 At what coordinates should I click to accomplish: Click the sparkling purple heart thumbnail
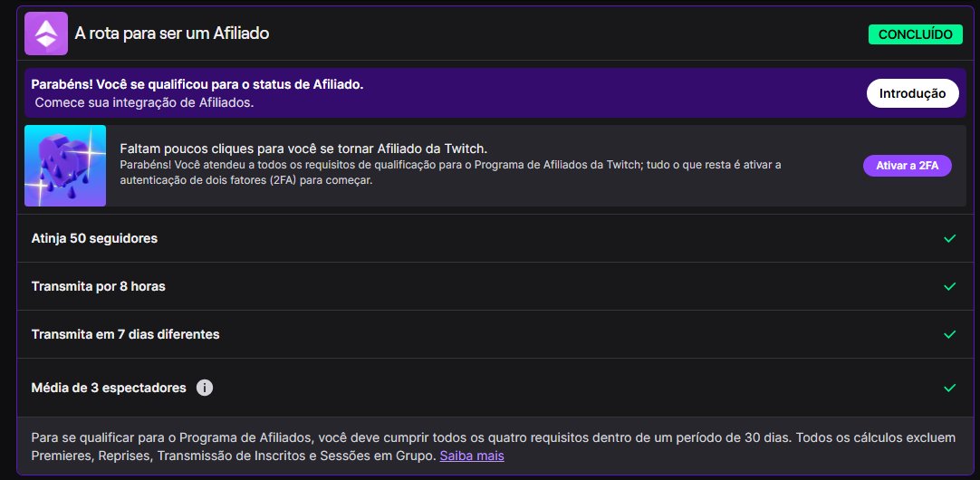coord(65,166)
